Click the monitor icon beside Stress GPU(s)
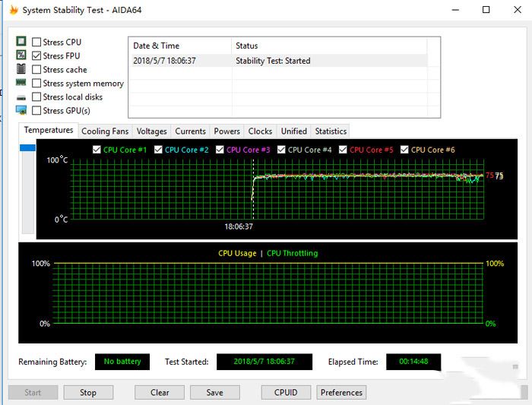This screenshot has height=405, width=532. point(21,110)
